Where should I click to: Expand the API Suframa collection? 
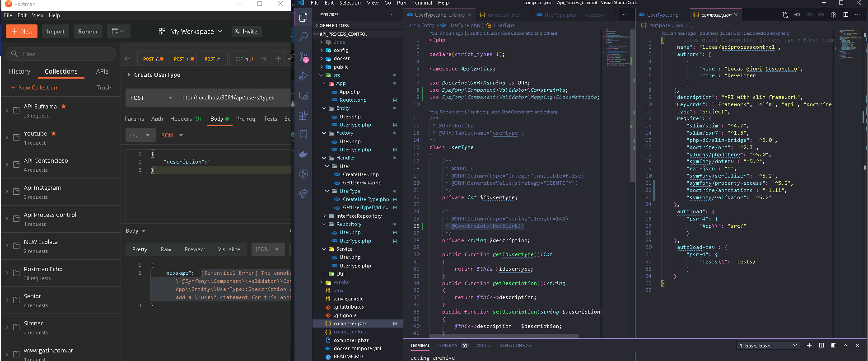pos(7,110)
